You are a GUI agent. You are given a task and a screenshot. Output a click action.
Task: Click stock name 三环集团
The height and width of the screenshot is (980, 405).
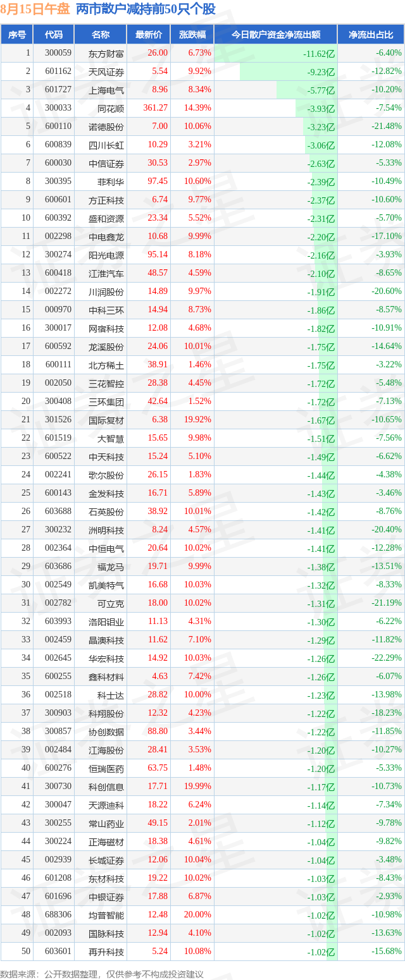[x=106, y=401]
